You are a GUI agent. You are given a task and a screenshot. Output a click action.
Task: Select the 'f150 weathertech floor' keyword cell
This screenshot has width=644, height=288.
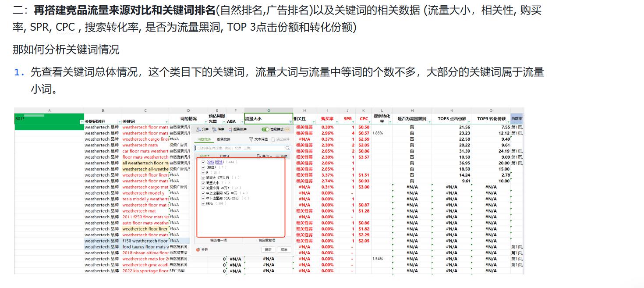145,241
